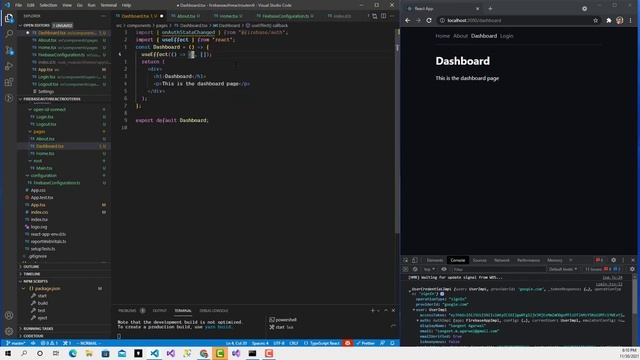640x360 pixels.
Task: Open Windows Start menu
Action: tap(8, 353)
